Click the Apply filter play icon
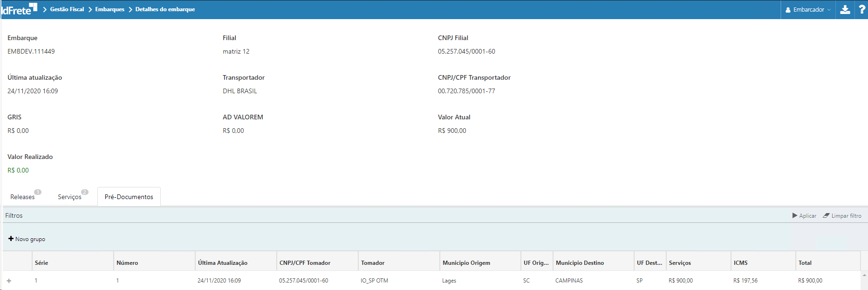 tap(795, 215)
